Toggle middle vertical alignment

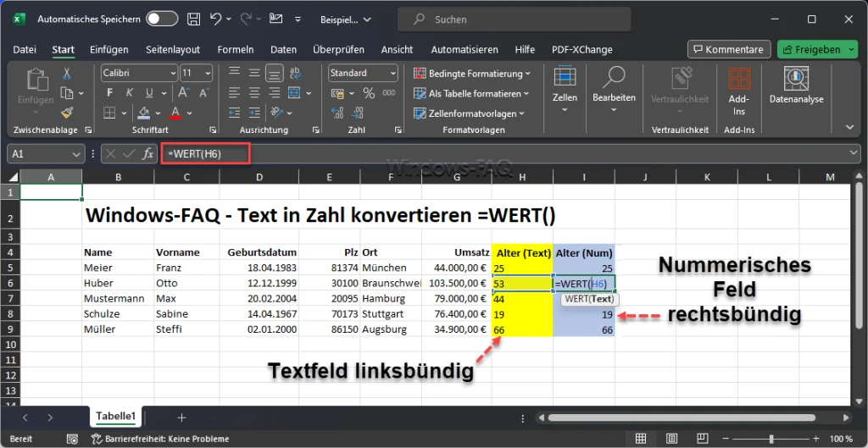coord(254,73)
